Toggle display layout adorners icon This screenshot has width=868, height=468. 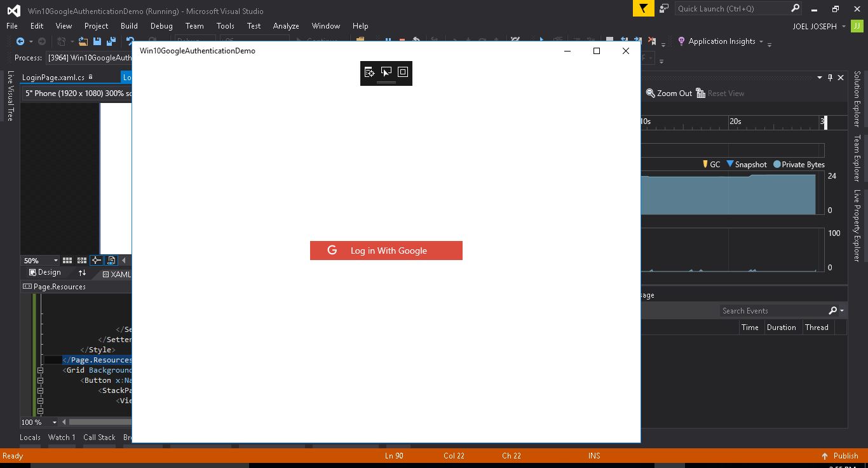(x=403, y=72)
